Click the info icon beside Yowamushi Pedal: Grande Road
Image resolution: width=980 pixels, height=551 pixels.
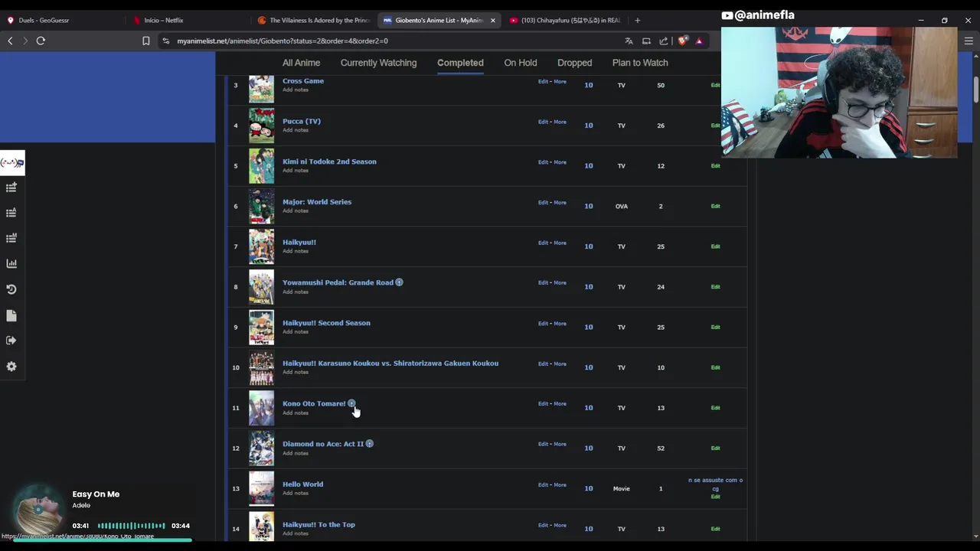399,282
